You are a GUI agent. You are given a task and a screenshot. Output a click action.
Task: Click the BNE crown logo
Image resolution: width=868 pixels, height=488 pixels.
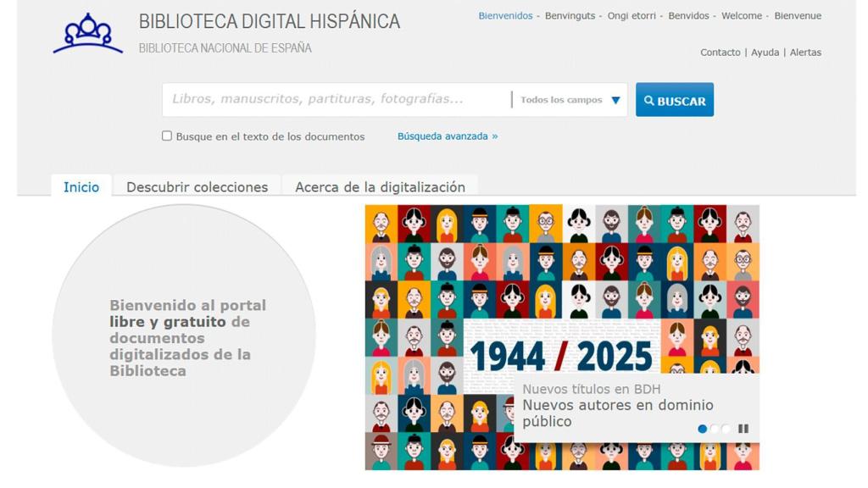[x=87, y=34]
